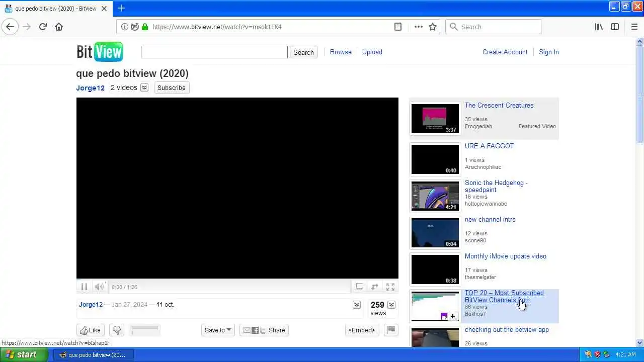This screenshot has width=644, height=362.
Task: Subscribe to the Jorge12 channel
Action: pyautogui.click(x=172, y=87)
